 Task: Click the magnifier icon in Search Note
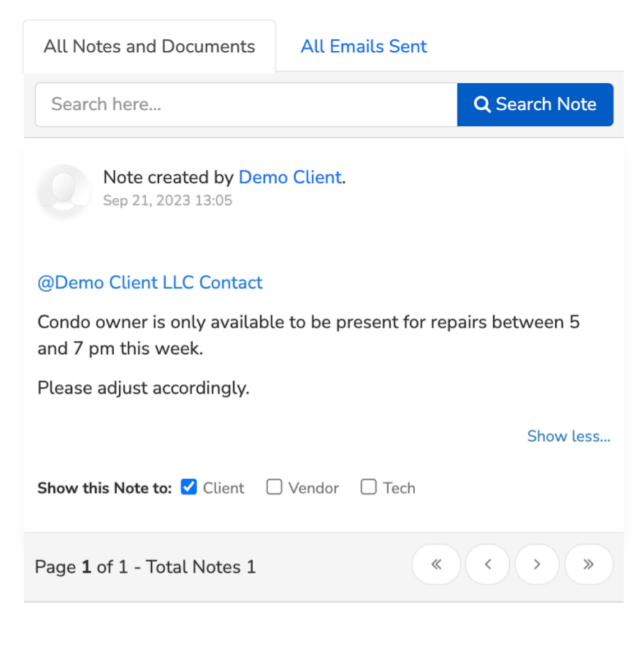482,105
